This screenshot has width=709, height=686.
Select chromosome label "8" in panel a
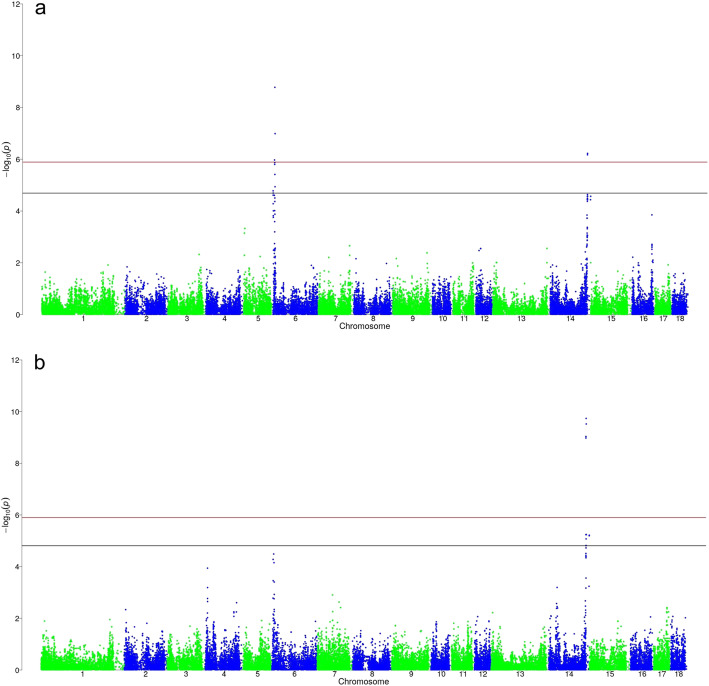click(373, 319)
